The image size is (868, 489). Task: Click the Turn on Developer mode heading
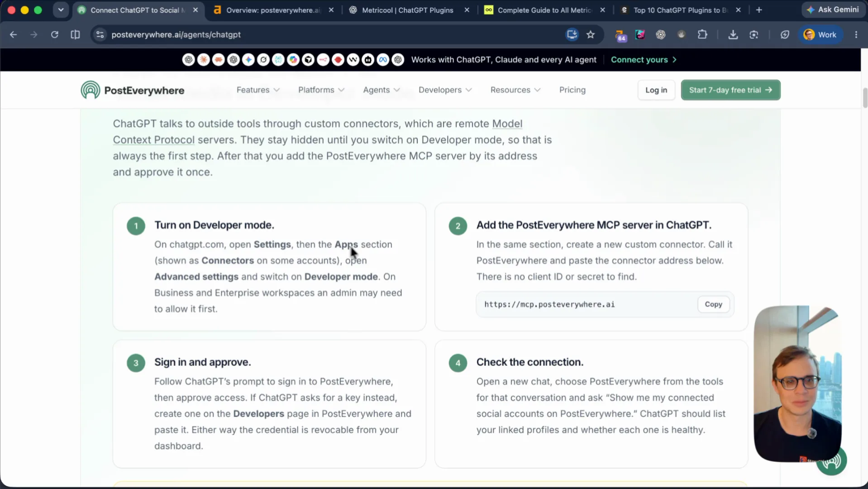coord(214,225)
